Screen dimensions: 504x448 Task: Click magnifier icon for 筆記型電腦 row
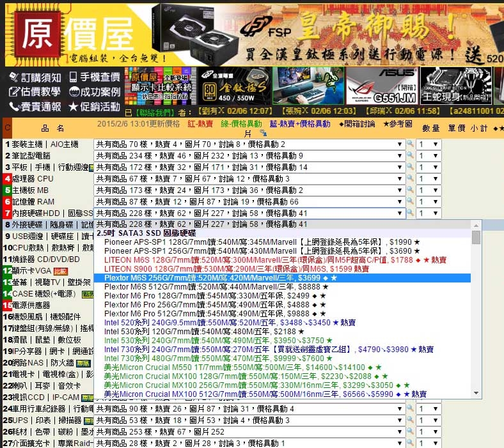(411, 155)
